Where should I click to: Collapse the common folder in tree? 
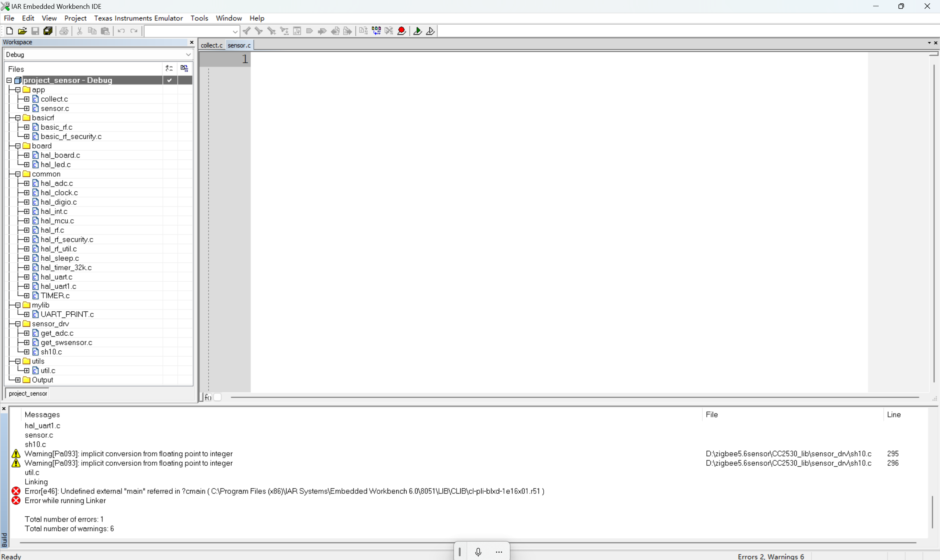(18, 174)
